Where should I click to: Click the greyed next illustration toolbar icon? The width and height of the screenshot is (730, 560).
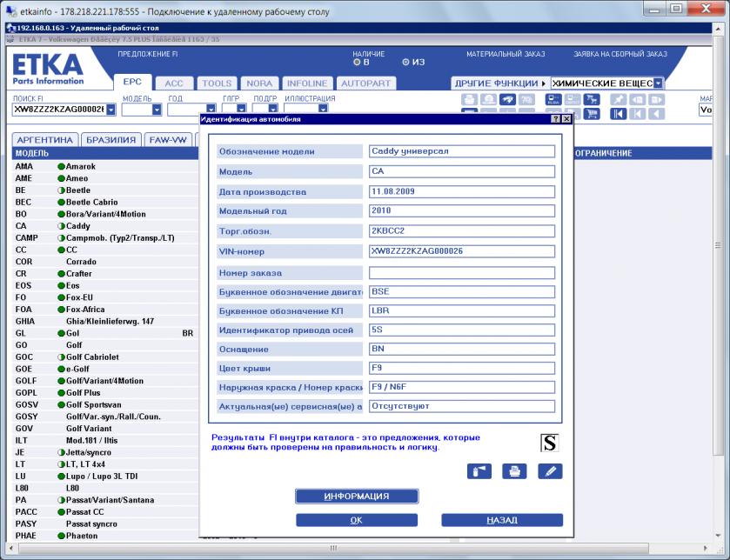(x=656, y=99)
